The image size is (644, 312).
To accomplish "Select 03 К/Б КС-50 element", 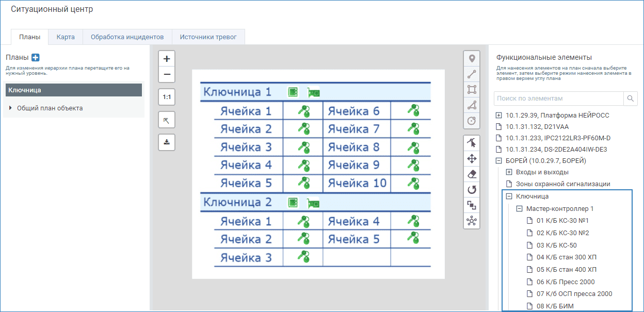I will [x=556, y=245].
